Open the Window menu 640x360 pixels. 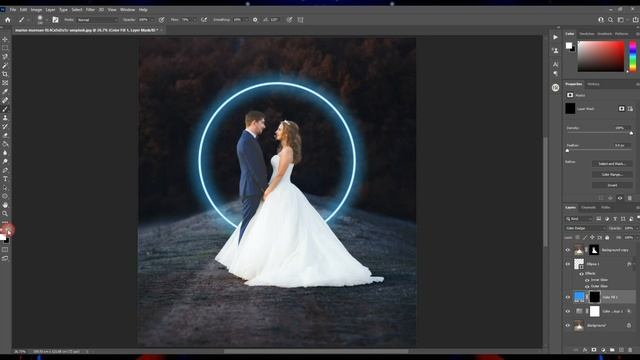click(x=127, y=9)
